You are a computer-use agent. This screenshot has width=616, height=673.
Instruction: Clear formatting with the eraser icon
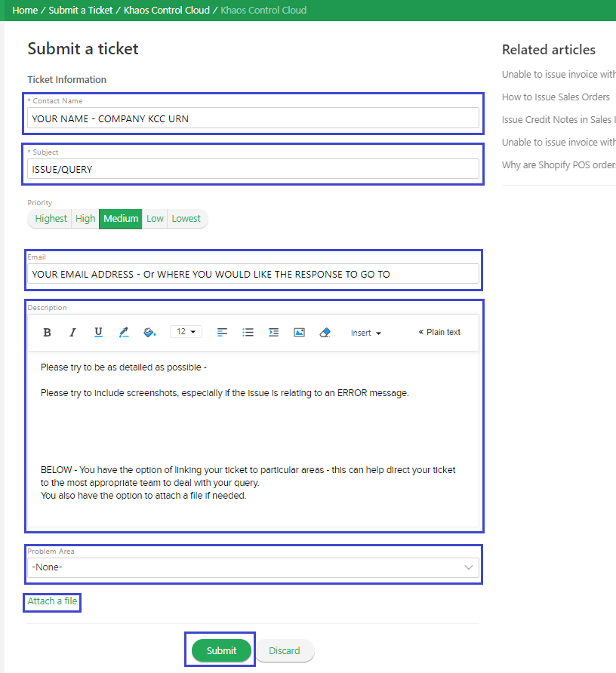(325, 333)
